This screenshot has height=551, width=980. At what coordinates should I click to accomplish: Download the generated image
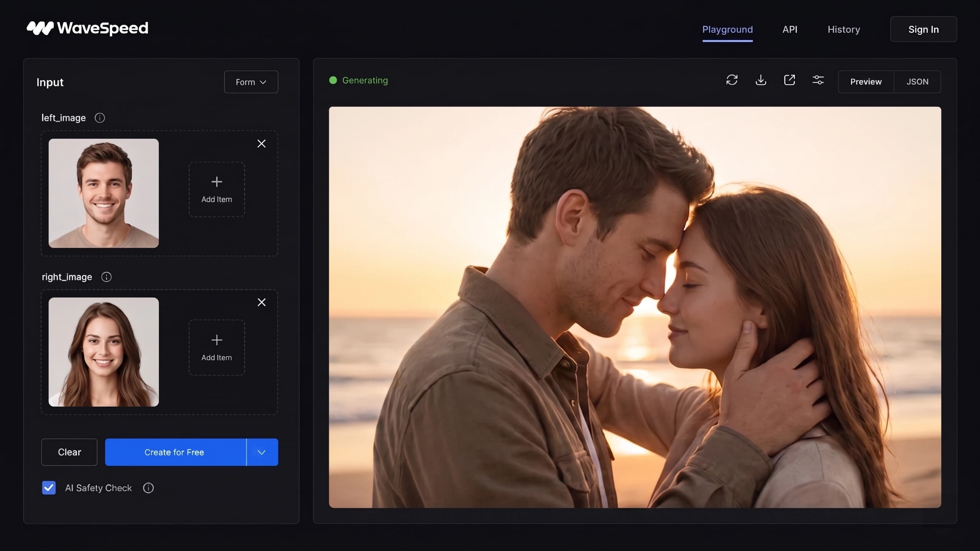761,80
